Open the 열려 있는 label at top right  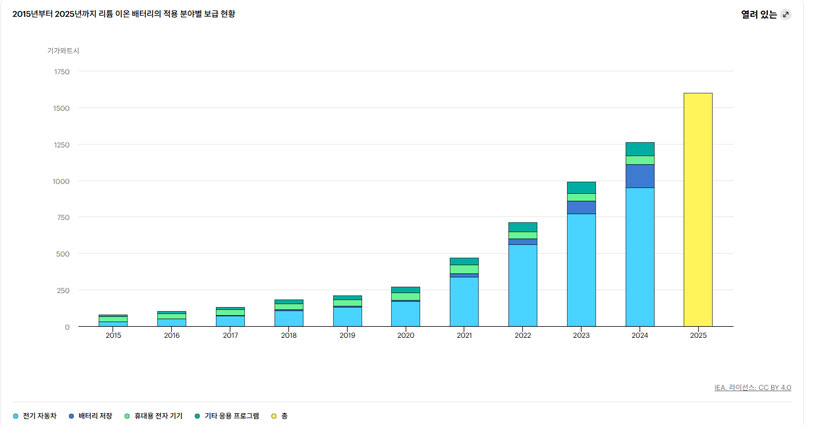click(758, 15)
